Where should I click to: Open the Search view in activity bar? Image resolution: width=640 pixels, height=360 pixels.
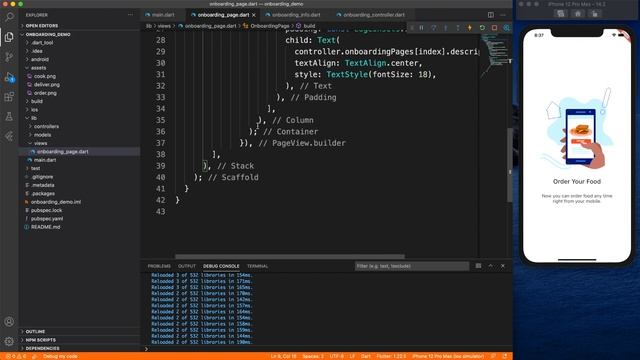[x=9, y=17]
